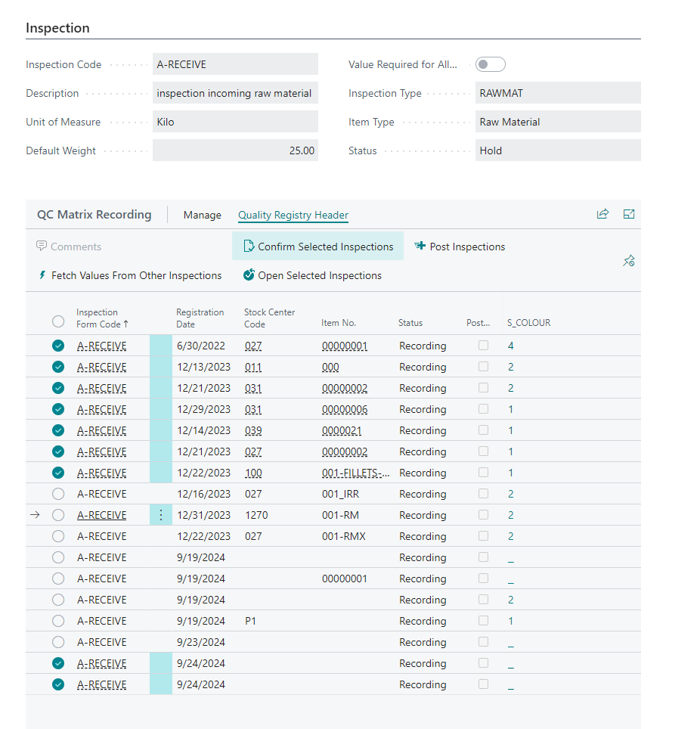Switch to Quality Registry Header tab
The width and height of the screenshot is (700, 729).
293,215
